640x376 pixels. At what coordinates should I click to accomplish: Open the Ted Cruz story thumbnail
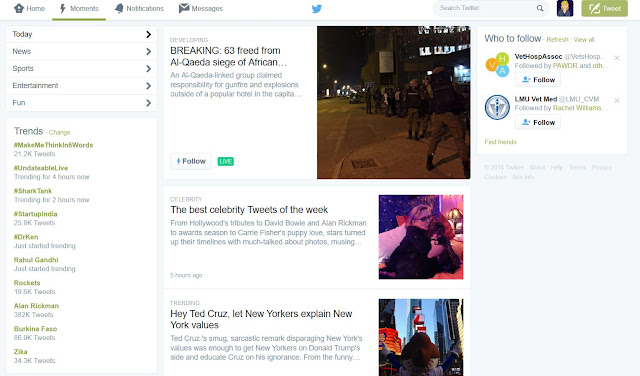421,337
